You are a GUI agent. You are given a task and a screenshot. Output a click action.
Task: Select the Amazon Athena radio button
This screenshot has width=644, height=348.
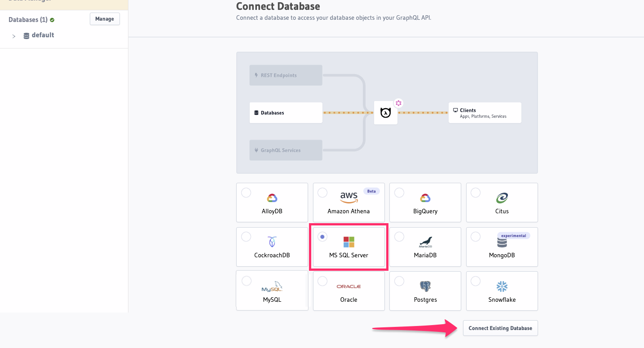coord(322,193)
